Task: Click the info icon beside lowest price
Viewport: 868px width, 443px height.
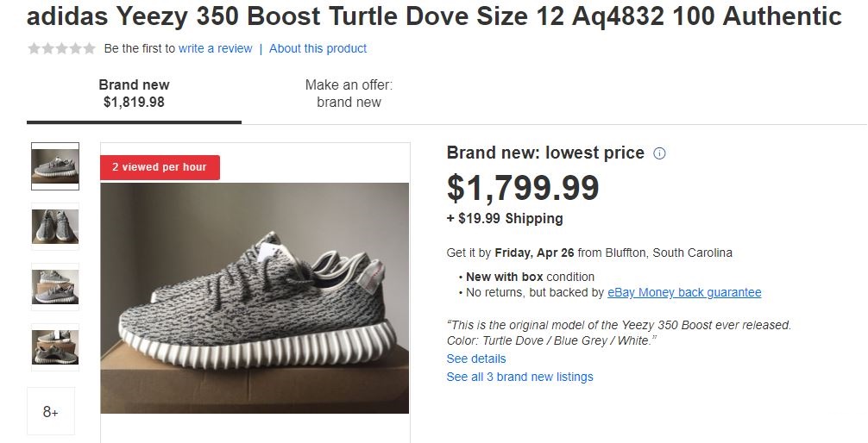Action: [660, 153]
